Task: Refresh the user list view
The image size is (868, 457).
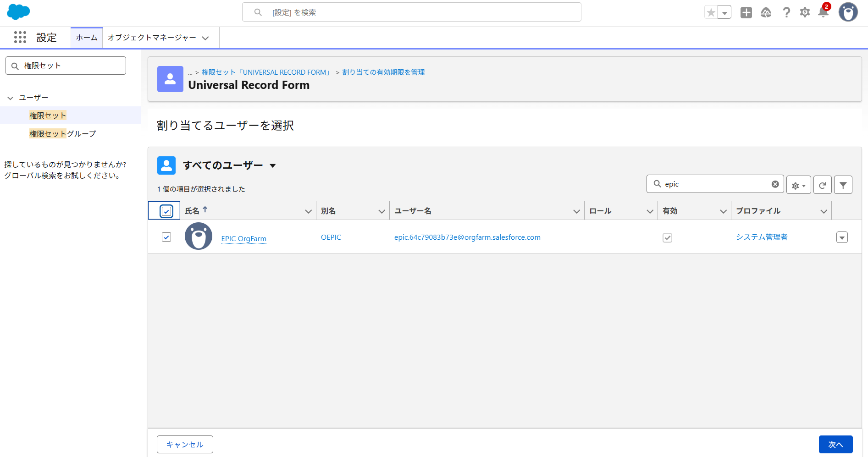Action: click(x=822, y=185)
